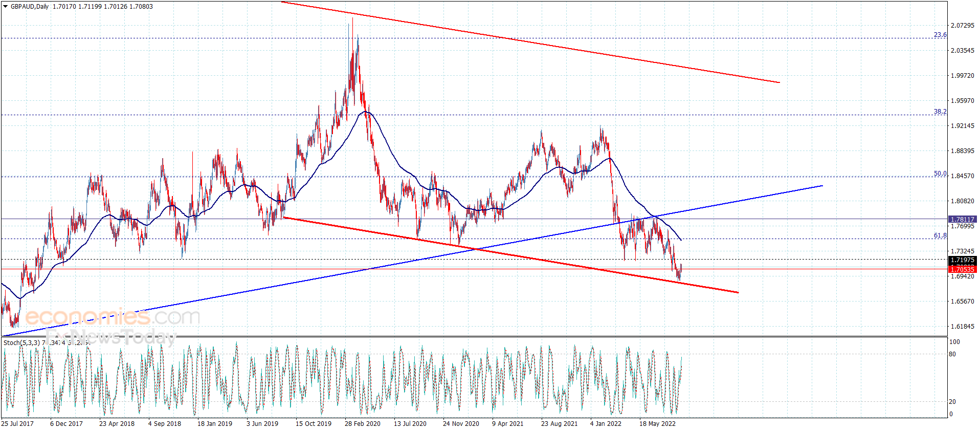The image size is (980, 430).
Task: Open the chart menu arrow beside GBPAUD,Daily
Action: point(5,7)
